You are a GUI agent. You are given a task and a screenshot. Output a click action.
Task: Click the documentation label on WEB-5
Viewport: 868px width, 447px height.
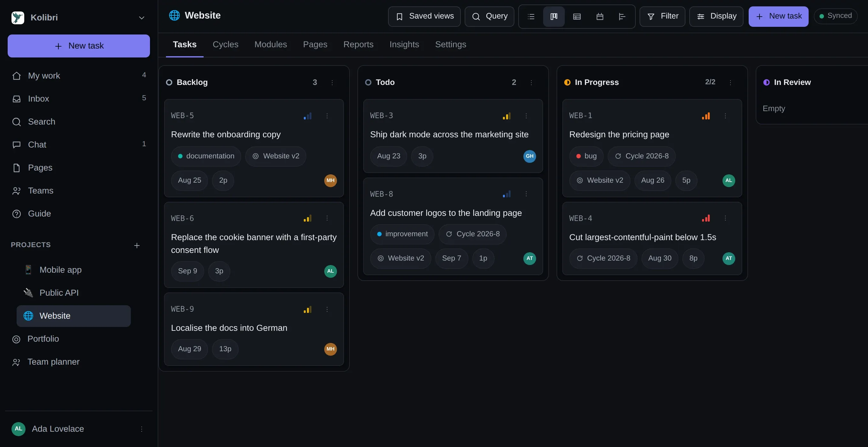click(206, 156)
